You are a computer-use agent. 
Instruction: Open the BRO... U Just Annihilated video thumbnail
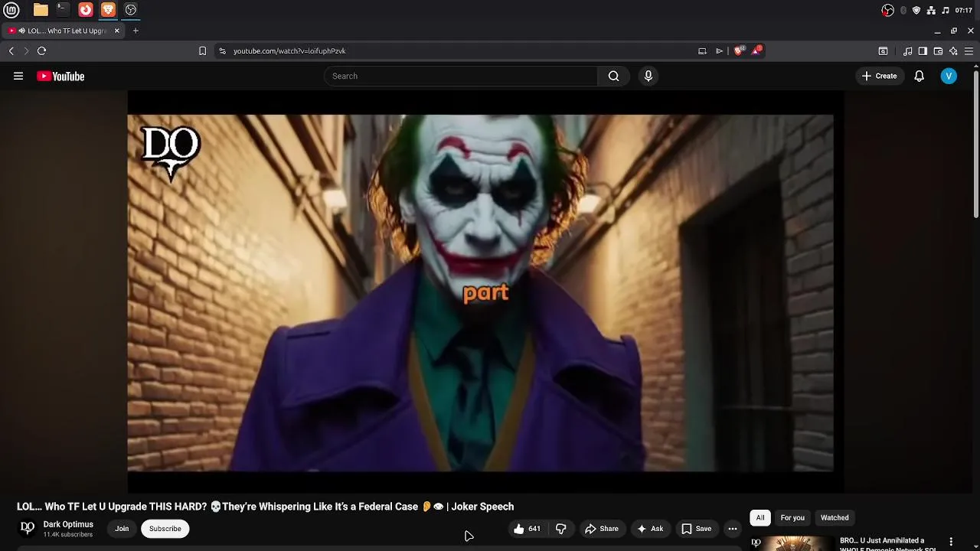click(x=792, y=543)
